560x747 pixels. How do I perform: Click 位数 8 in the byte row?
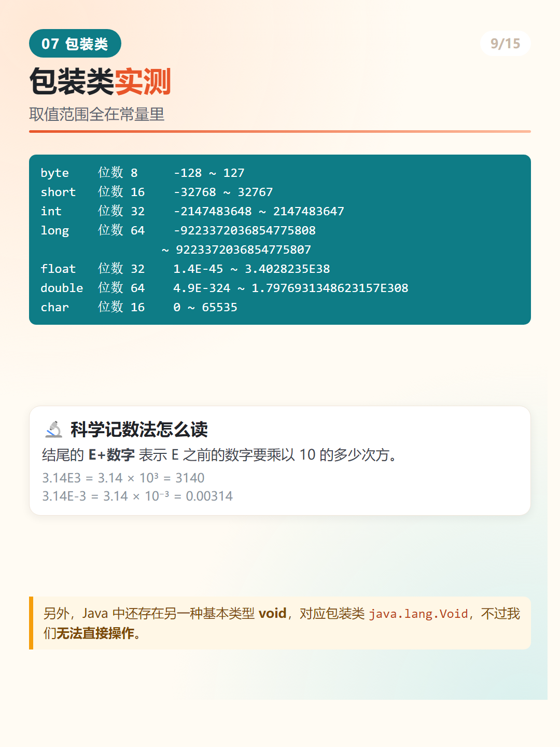pyautogui.click(x=118, y=173)
